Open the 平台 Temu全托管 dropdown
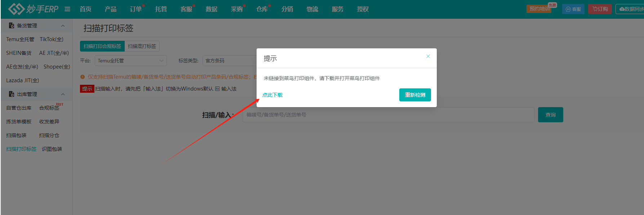This screenshot has height=215, width=644. 131,61
